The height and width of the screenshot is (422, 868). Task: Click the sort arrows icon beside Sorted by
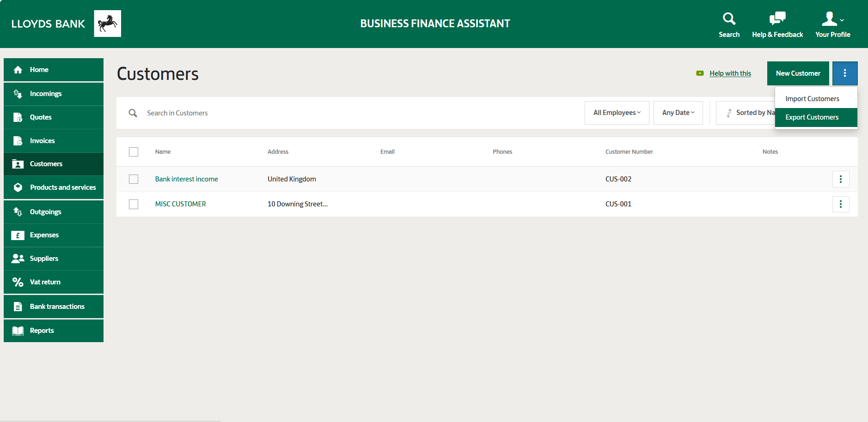pos(729,113)
